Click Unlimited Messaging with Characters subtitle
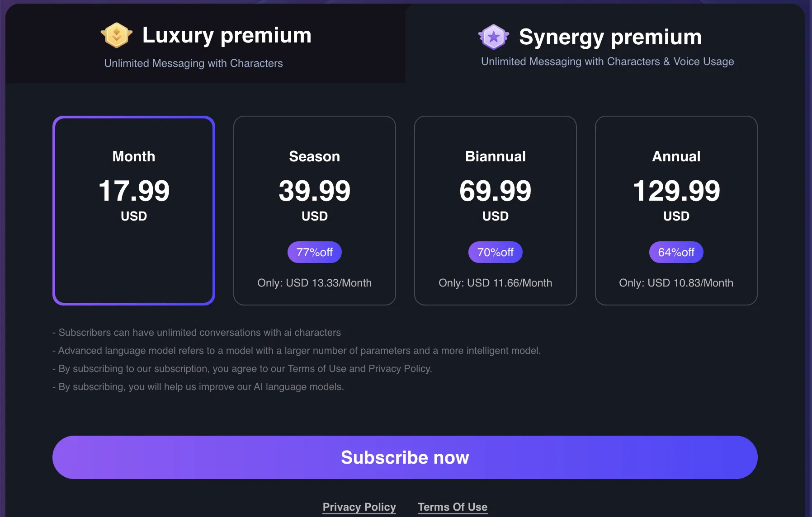The height and width of the screenshot is (517, 812). point(193,63)
